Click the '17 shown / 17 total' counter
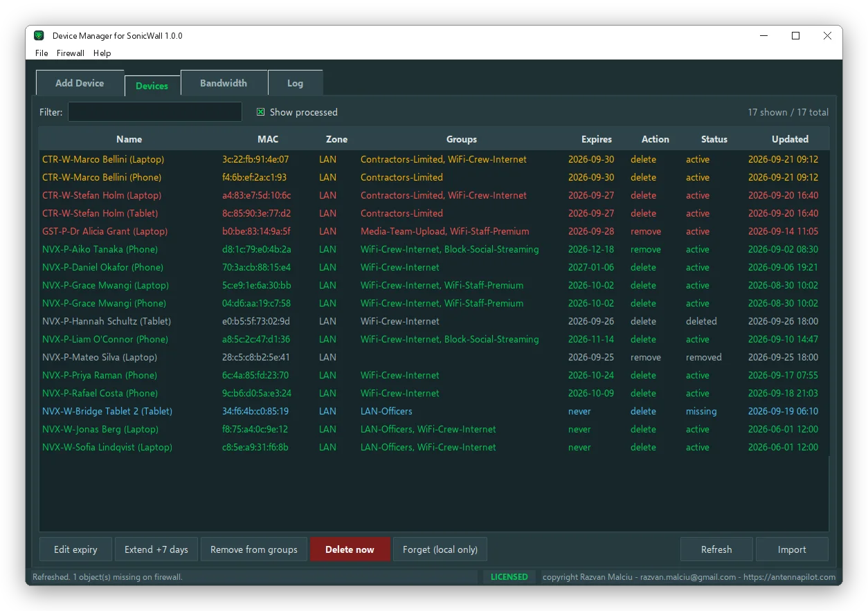The height and width of the screenshot is (611, 868). coord(788,112)
